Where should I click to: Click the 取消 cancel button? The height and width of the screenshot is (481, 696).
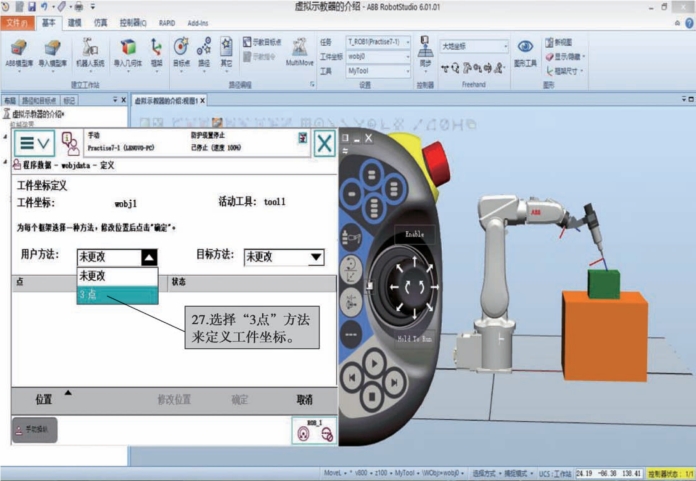(x=304, y=399)
